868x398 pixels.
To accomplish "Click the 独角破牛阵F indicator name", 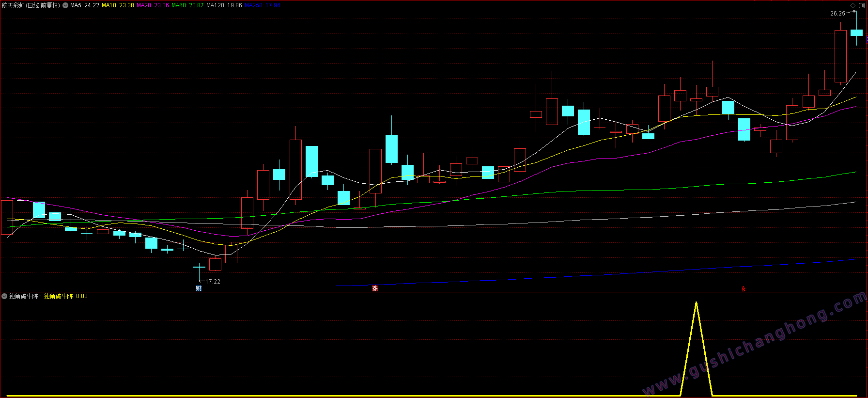I will pyautogui.click(x=25, y=296).
